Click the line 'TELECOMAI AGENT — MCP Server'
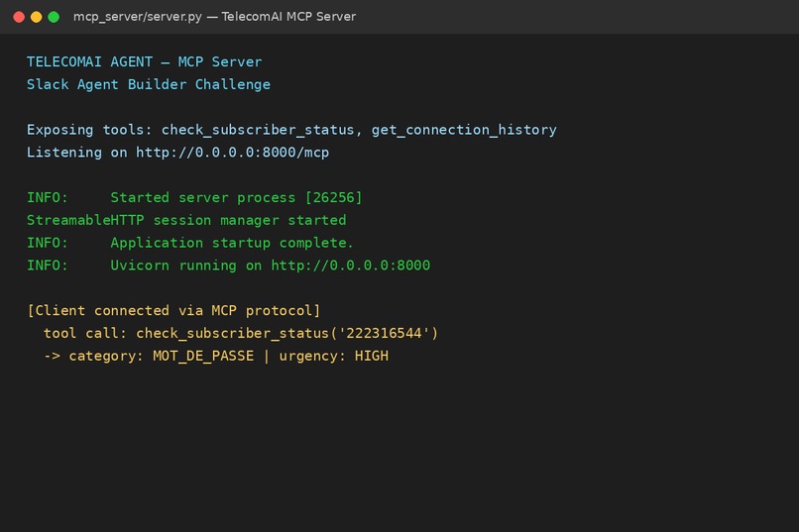This screenshot has height=532, width=799. pyautogui.click(x=144, y=62)
